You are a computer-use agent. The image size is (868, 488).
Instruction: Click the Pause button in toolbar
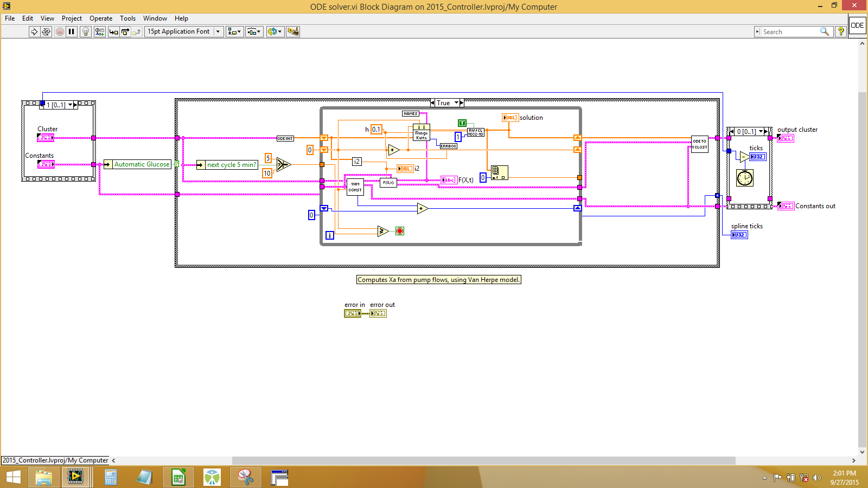72,31
